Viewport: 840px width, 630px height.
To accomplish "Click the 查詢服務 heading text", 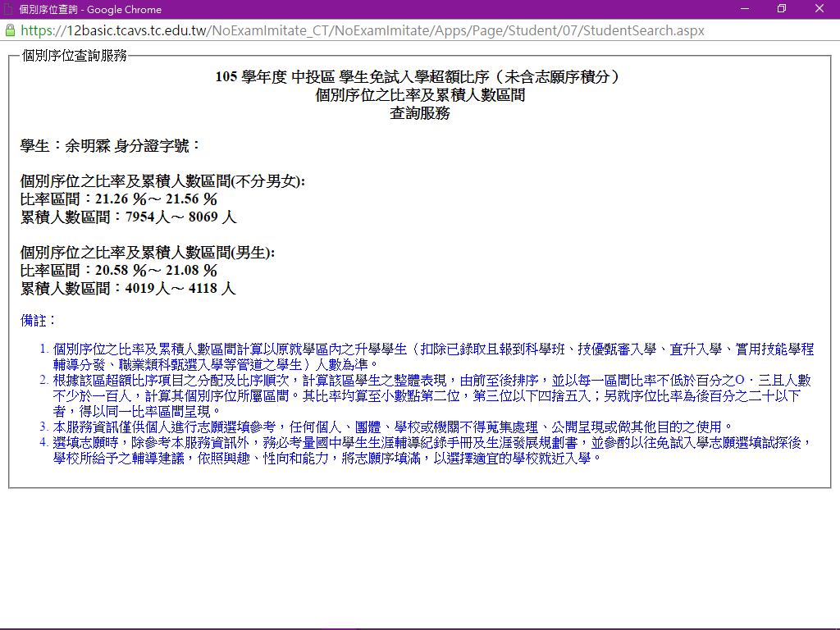I will pyautogui.click(x=419, y=113).
